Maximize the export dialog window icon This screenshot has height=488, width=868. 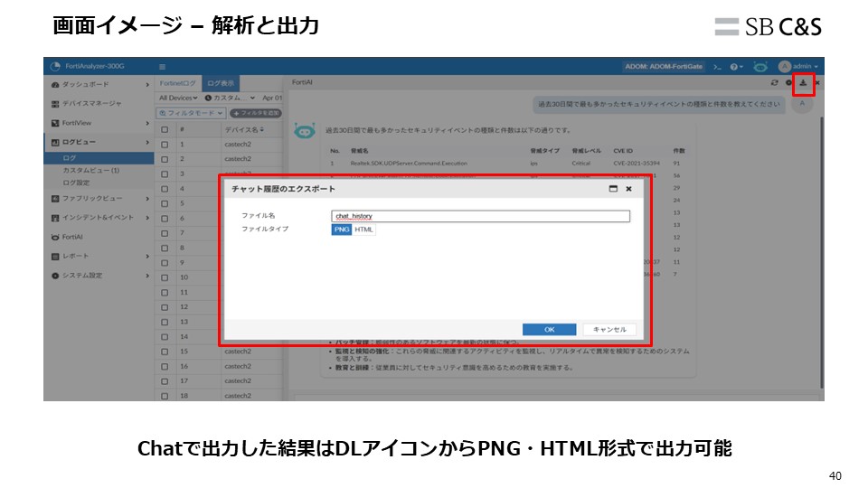pyautogui.click(x=613, y=189)
